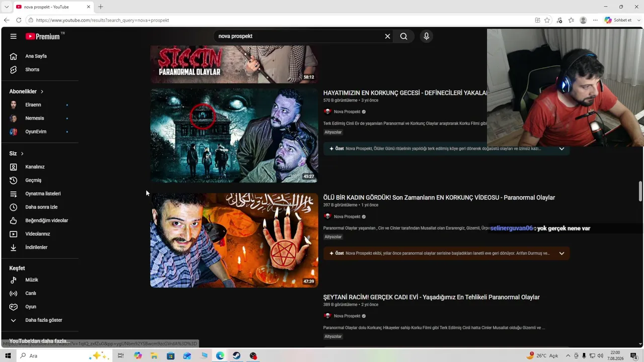Open the HAYATIMIZIN EN KORKUNÇ GECESİ video title
The image size is (644, 362).
tap(405, 93)
